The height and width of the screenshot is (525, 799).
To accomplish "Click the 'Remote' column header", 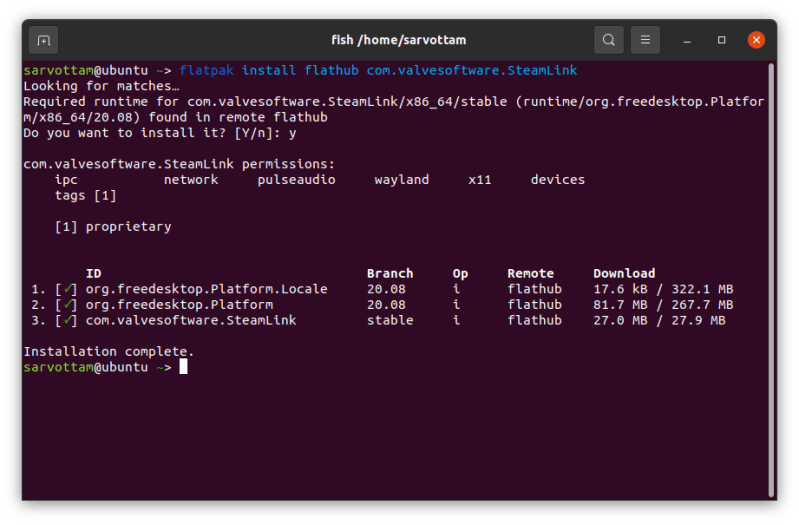I will coord(530,274).
